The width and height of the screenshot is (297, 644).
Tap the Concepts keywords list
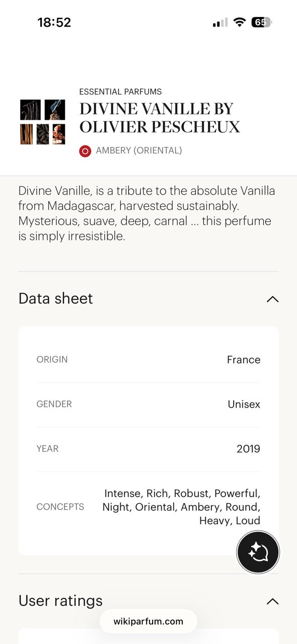point(181,507)
